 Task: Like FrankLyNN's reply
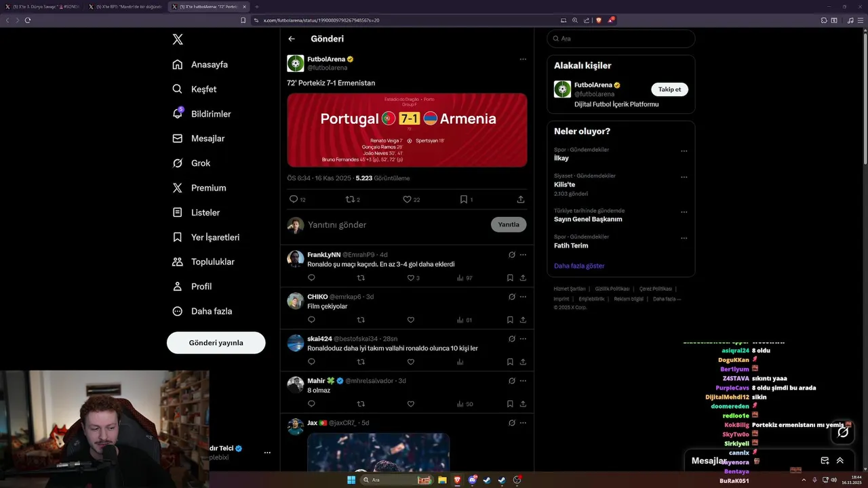(x=410, y=278)
